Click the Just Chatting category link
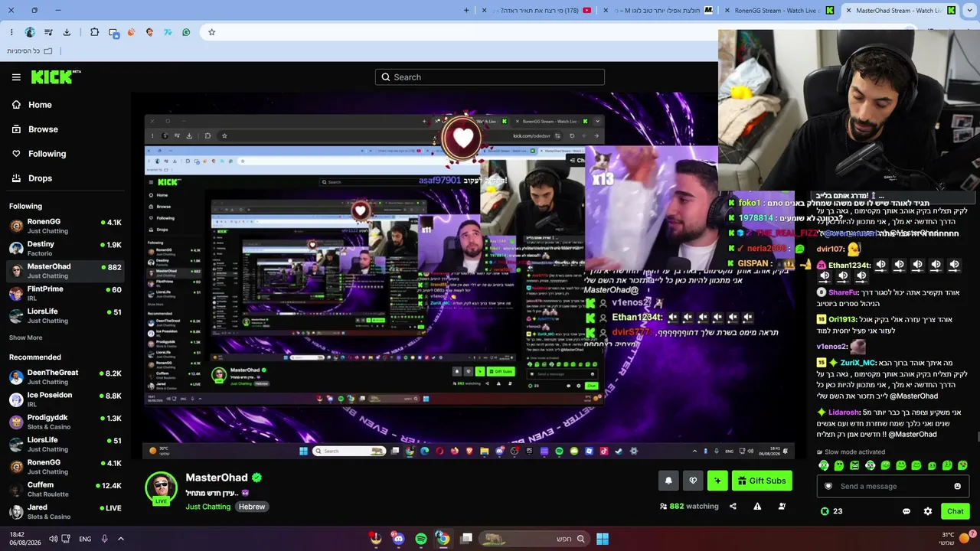 (207, 507)
